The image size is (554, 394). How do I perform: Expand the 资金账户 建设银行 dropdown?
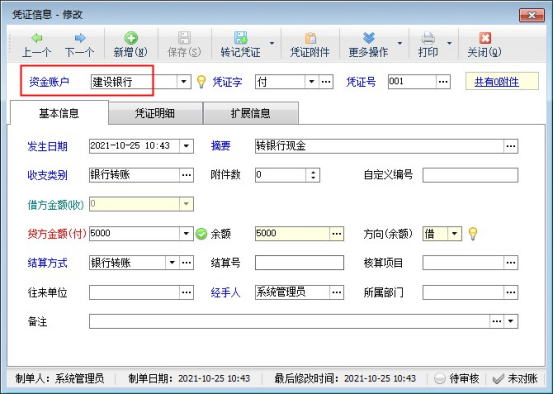click(x=183, y=82)
